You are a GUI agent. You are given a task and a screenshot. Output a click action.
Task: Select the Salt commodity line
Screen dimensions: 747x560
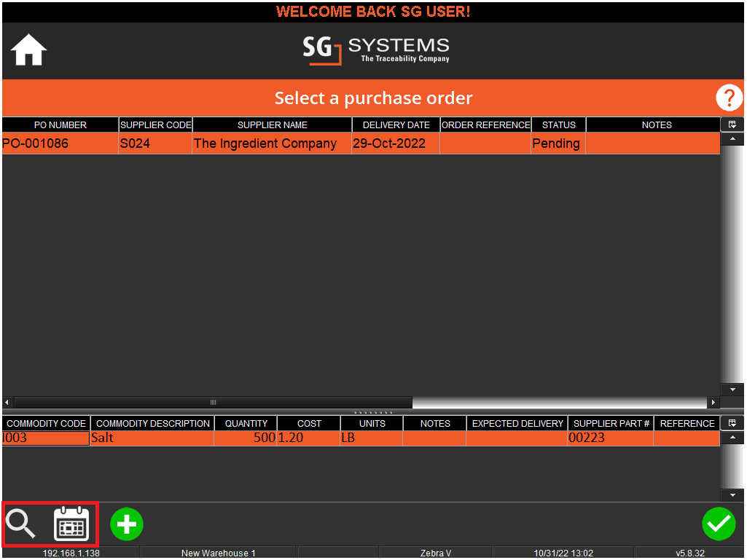click(x=152, y=438)
